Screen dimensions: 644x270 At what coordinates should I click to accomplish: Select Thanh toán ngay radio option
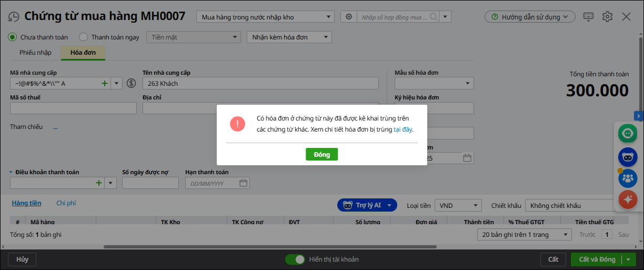click(83, 37)
